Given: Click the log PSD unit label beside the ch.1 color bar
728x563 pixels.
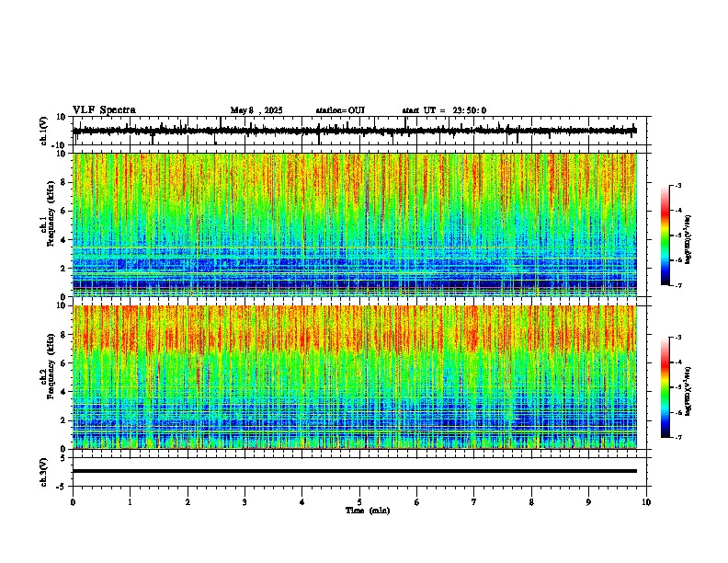Looking at the screenshot, I should tap(688, 240).
